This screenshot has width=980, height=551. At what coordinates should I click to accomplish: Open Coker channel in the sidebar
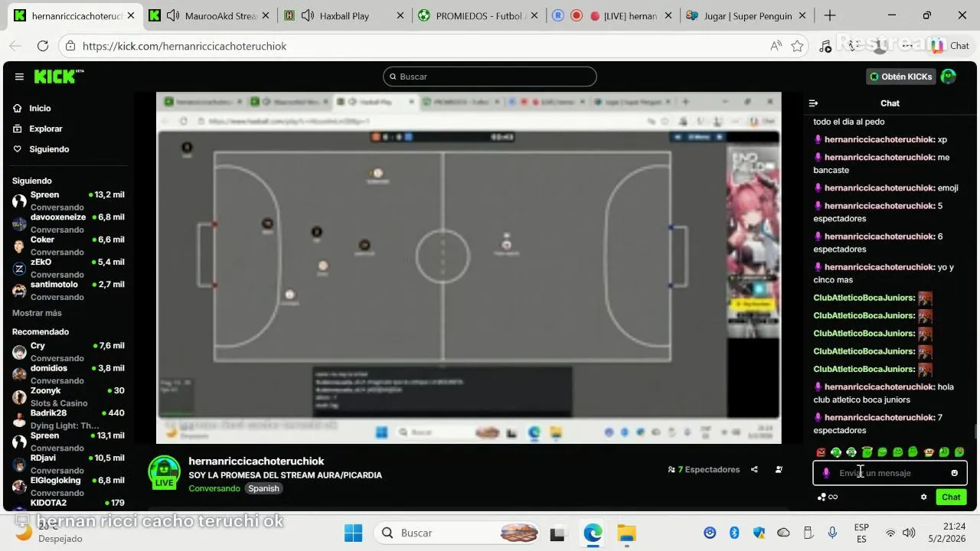point(68,245)
